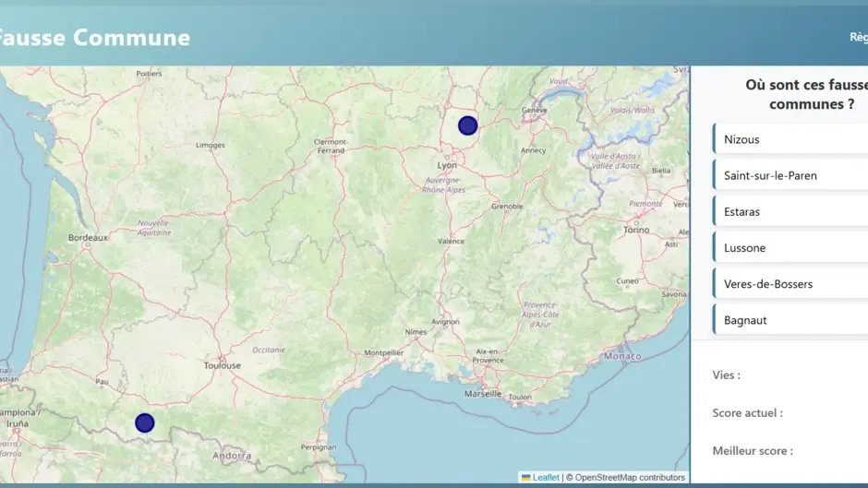Image resolution: width=868 pixels, height=488 pixels.
Task: Click the Fausse Commune site title
Action: [93, 38]
